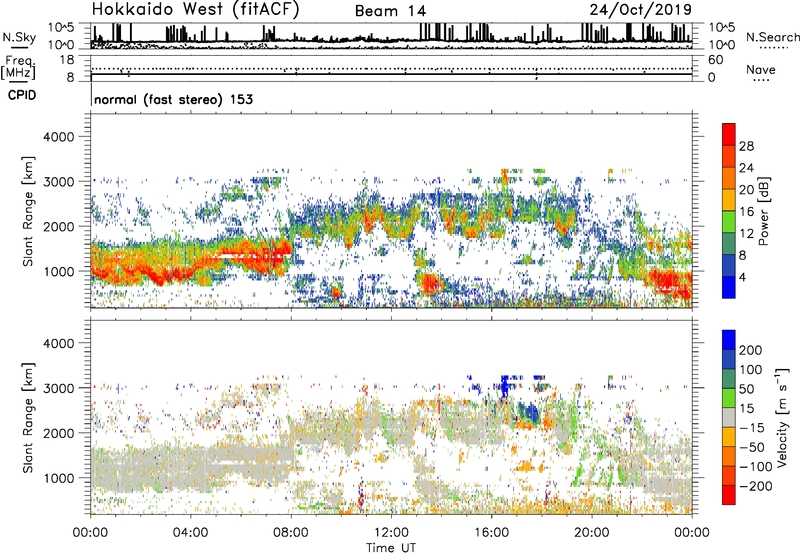Viewport: 800px width, 554px height.
Task: Click the 'Velocity [m s-1]' colorbar label
Action: coord(781,418)
